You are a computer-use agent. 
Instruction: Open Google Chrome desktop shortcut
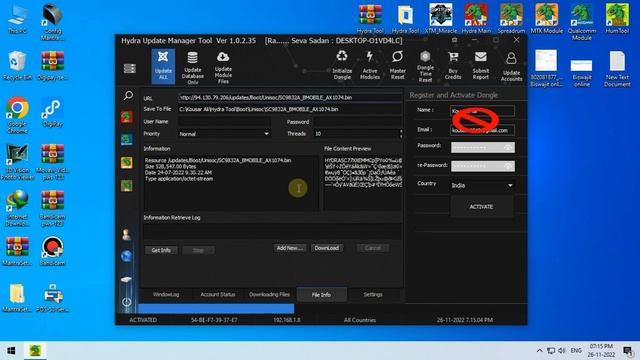click(x=17, y=115)
